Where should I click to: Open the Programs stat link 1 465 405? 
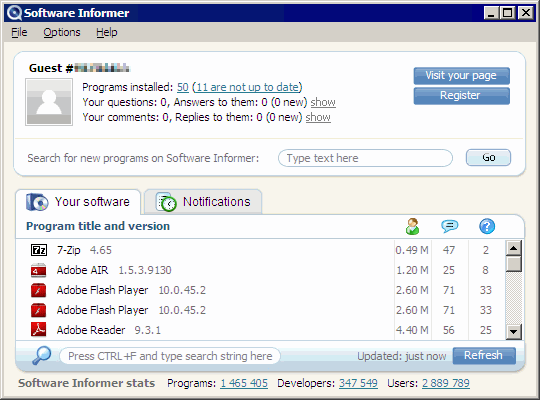[x=244, y=383]
